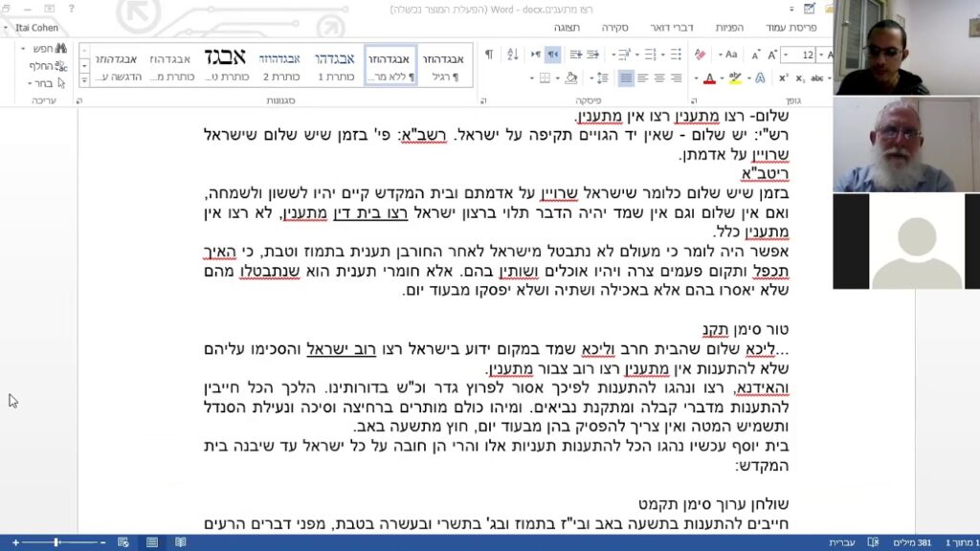Set left-to-right text direction

click(536, 55)
